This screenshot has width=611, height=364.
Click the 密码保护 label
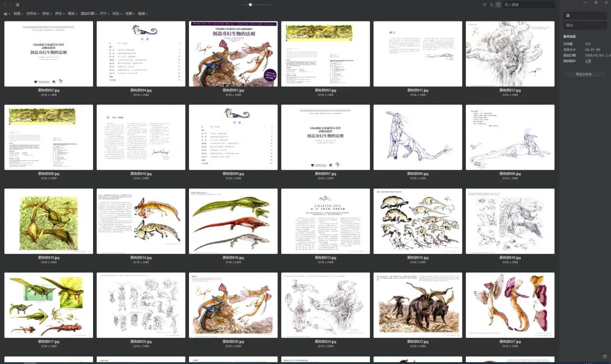569,61
